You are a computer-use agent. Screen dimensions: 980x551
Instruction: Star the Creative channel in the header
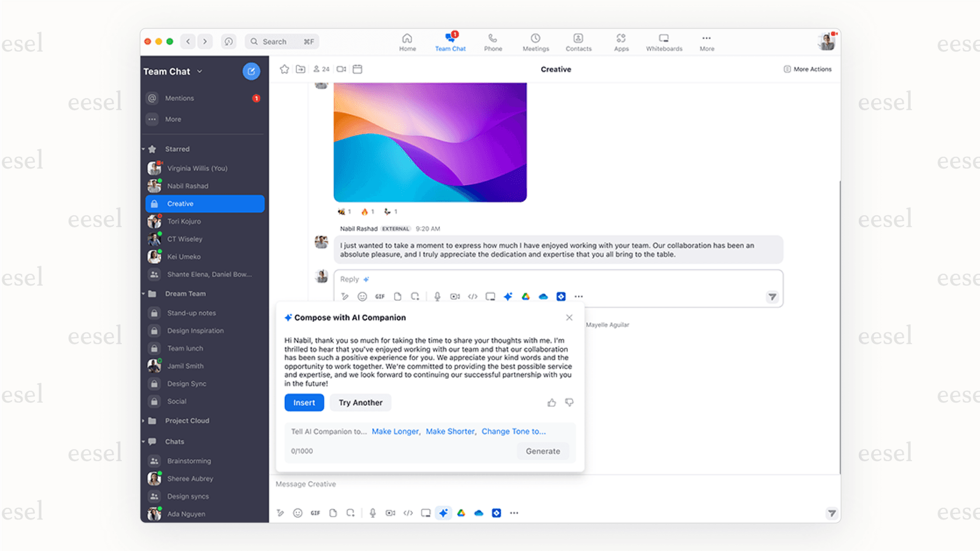point(284,69)
